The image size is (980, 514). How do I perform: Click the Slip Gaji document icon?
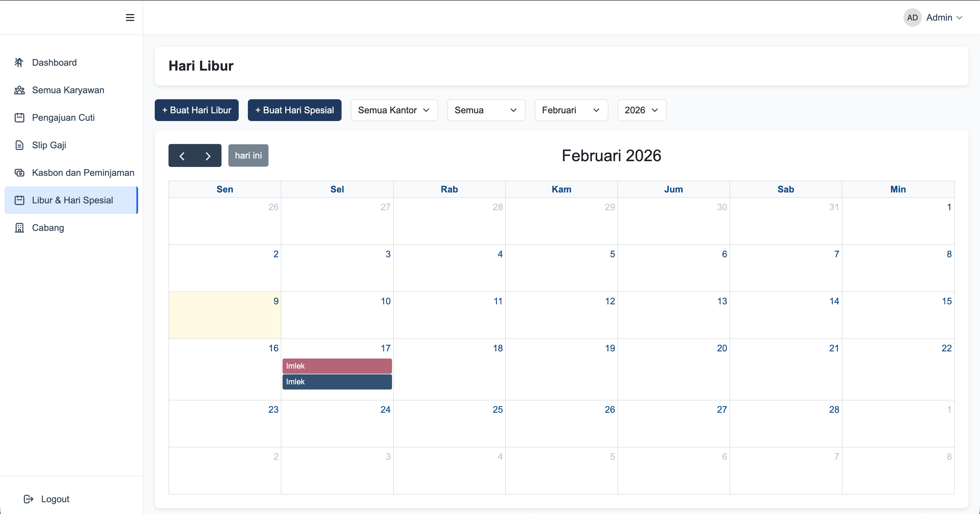[20, 145]
